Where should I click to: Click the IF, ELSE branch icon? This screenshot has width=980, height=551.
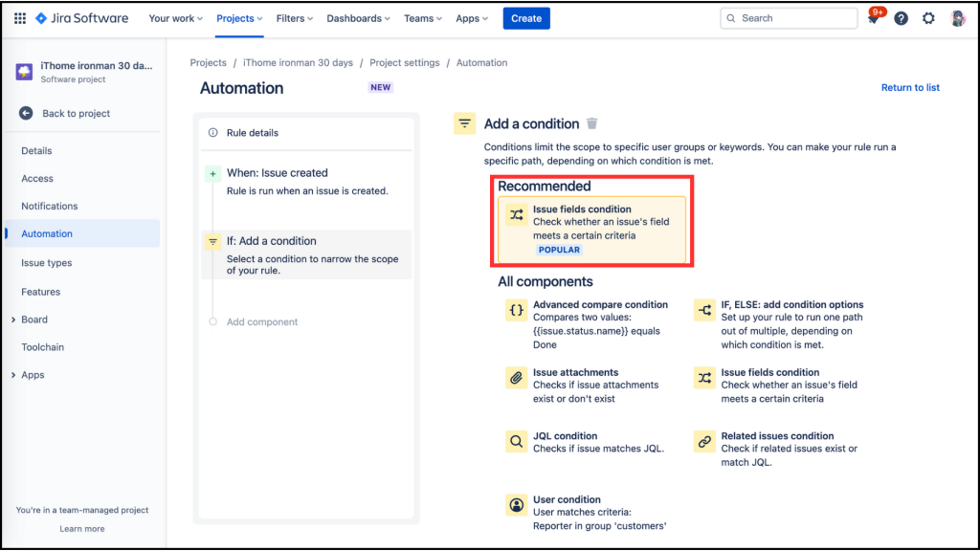tap(704, 311)
